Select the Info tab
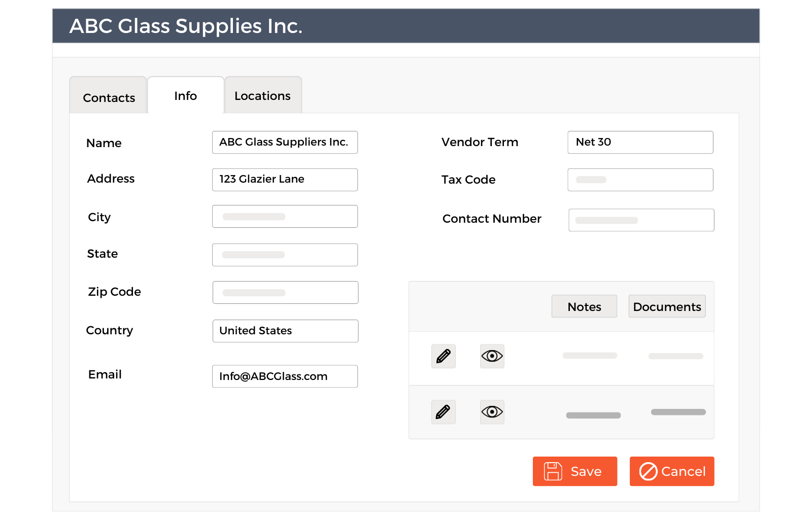Viewport: 812px width, 520px height. [185, 95]
